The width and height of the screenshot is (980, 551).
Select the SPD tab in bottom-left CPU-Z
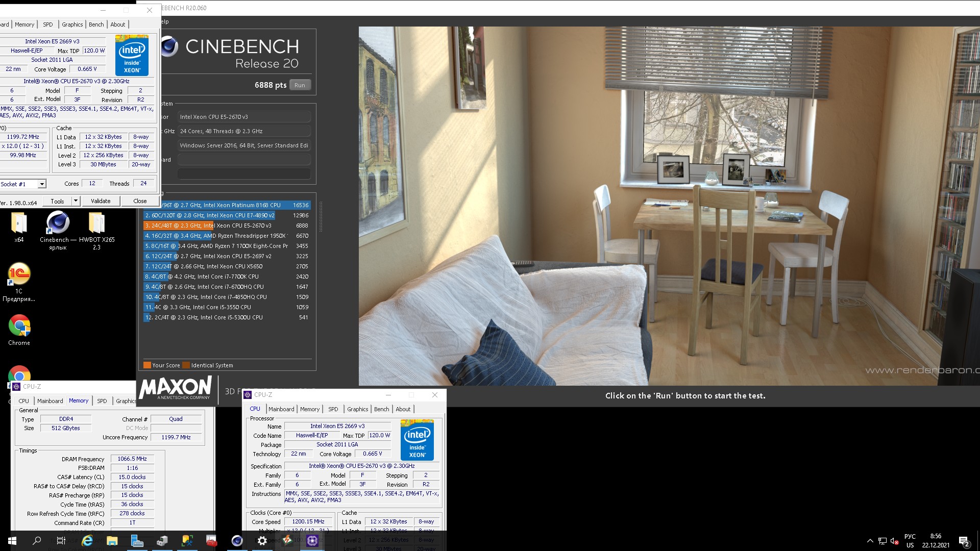tap(102, 401)
